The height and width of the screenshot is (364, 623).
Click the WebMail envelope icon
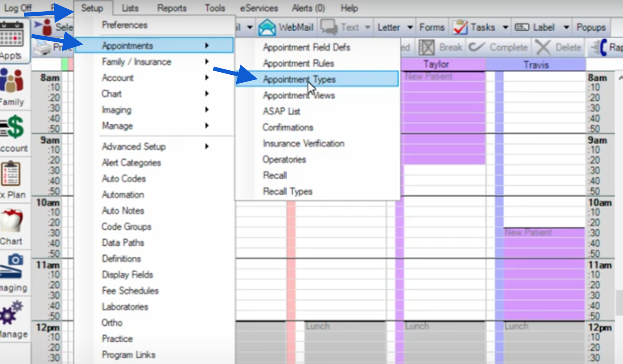(267, 27)
